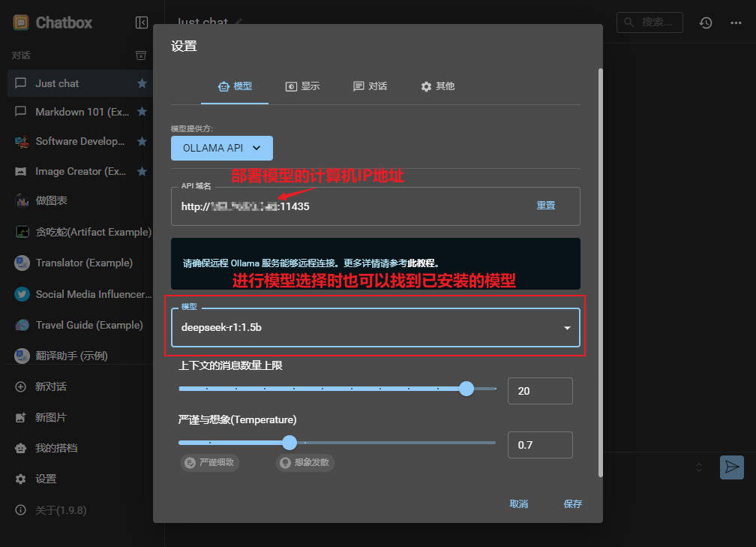
Task: Click the 贪吃蛇 Artifact Example icon
Action: (22, 232)
